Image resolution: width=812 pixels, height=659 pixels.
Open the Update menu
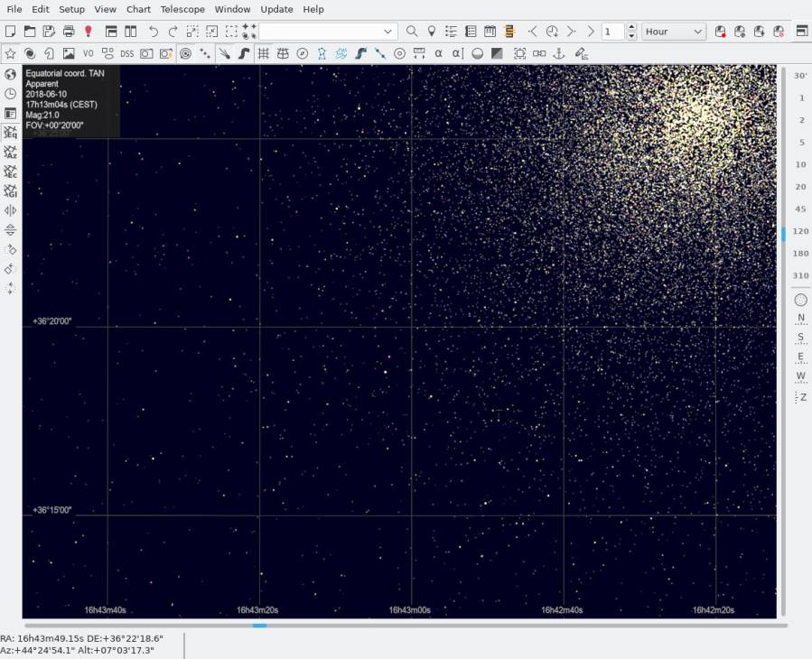[276, 9]
